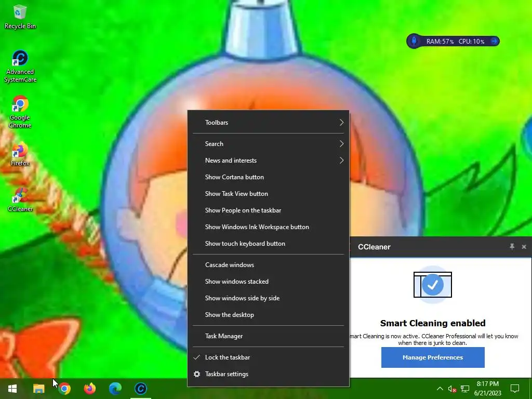Show hidden system tray icons

pos(440,389)
